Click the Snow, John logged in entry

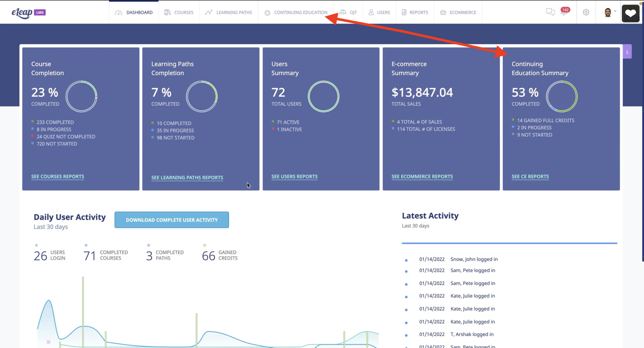[474, 259]
